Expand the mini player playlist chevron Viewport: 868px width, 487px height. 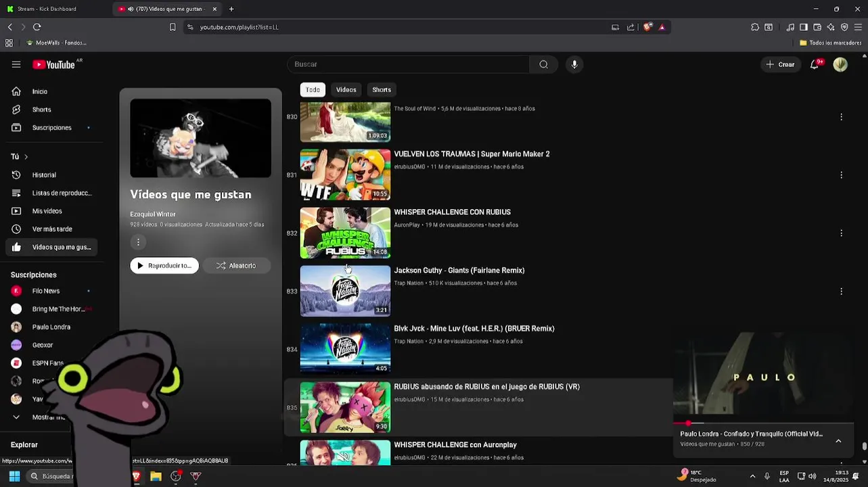coord(838,441)
